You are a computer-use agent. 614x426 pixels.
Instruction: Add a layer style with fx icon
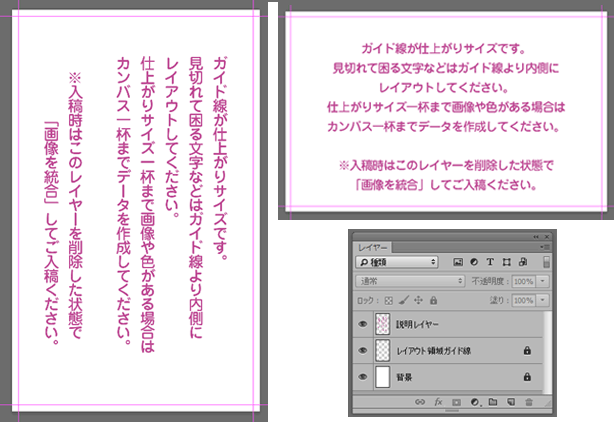pos(438,401)
